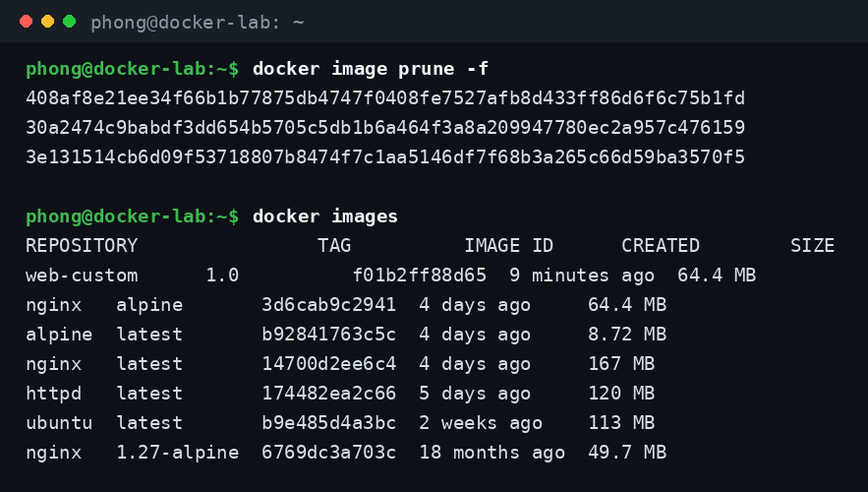Screen dimensions: 868x492
Task: Click image ID b9e485d4a3bc
Action: 329,423
